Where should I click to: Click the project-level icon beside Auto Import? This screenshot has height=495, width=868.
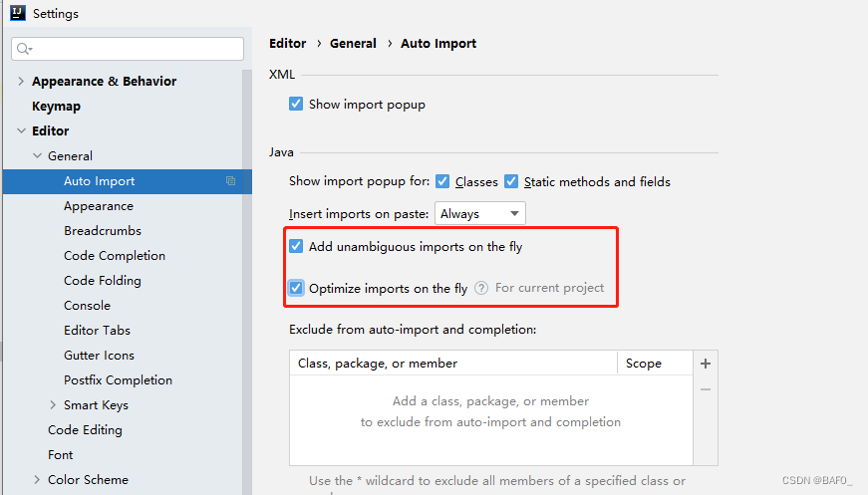click(230, 181)
